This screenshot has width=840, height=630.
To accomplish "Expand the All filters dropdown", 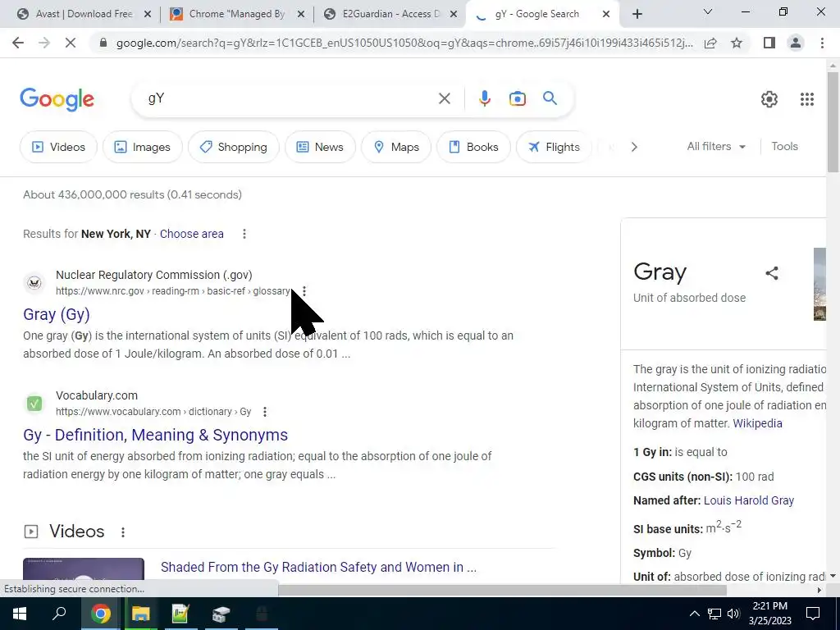I will tap(716, 146).
